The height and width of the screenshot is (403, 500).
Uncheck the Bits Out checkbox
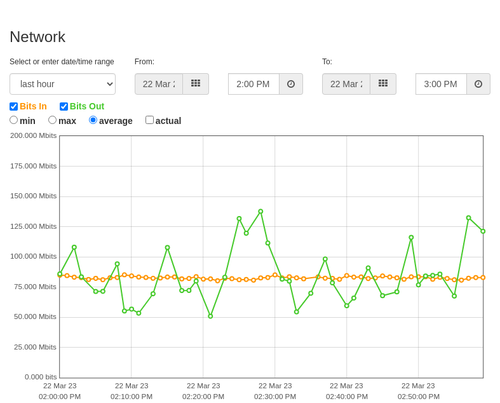pos(64,106)
